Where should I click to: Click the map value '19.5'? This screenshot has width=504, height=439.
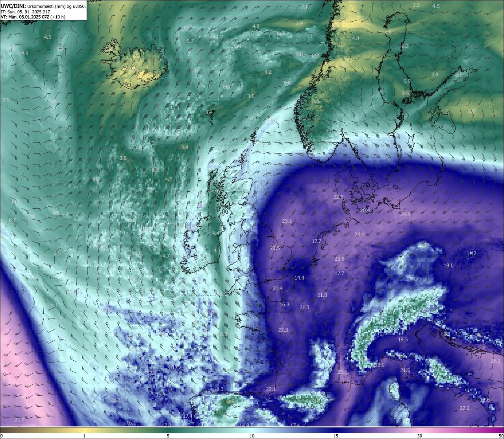[403, 340]
